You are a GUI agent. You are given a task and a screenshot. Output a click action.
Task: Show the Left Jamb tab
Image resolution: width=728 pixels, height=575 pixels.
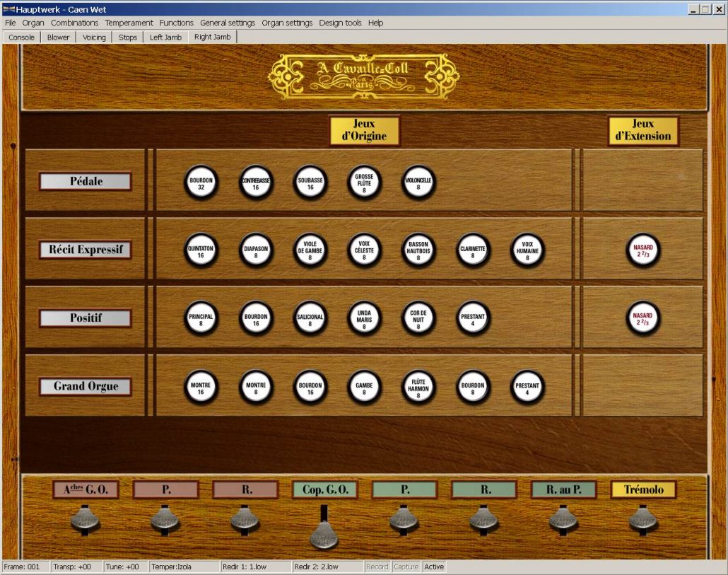(x=166, y=37)
